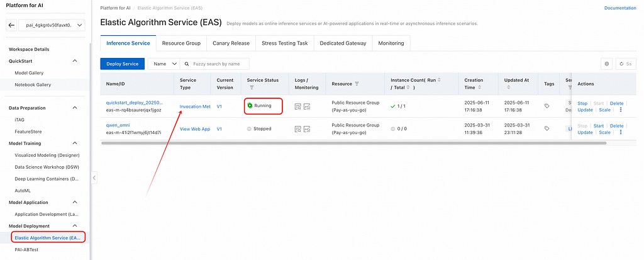Open monitoring chart for qwen_omni service
644x260 pixels.
pos(307,129)
